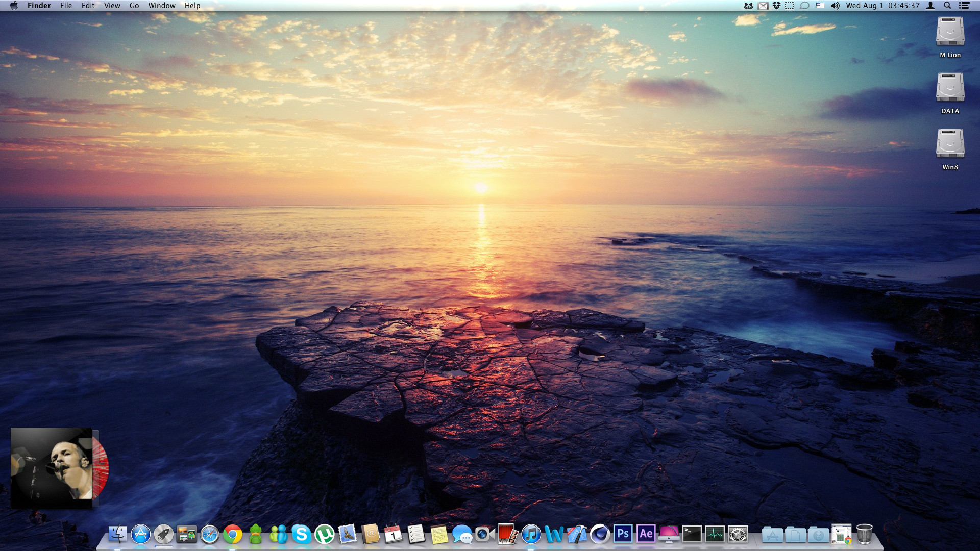
Task: Open the Finder menu
Action: pyautogui.click(x=39, y=6)
